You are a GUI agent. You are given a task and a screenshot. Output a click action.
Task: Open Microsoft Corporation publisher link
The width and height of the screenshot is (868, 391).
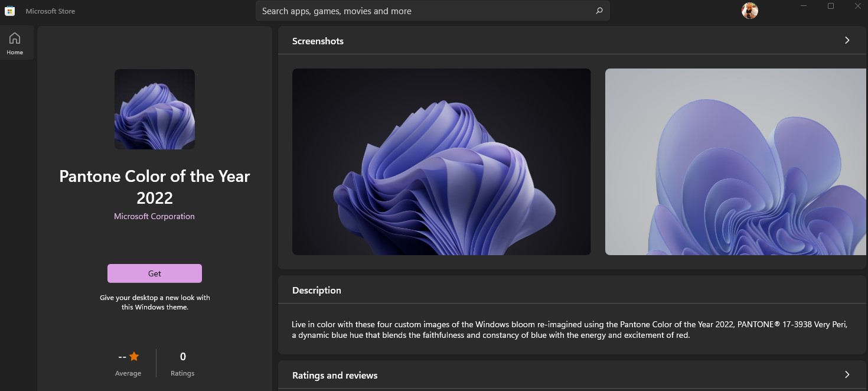[x=154, y=216]
